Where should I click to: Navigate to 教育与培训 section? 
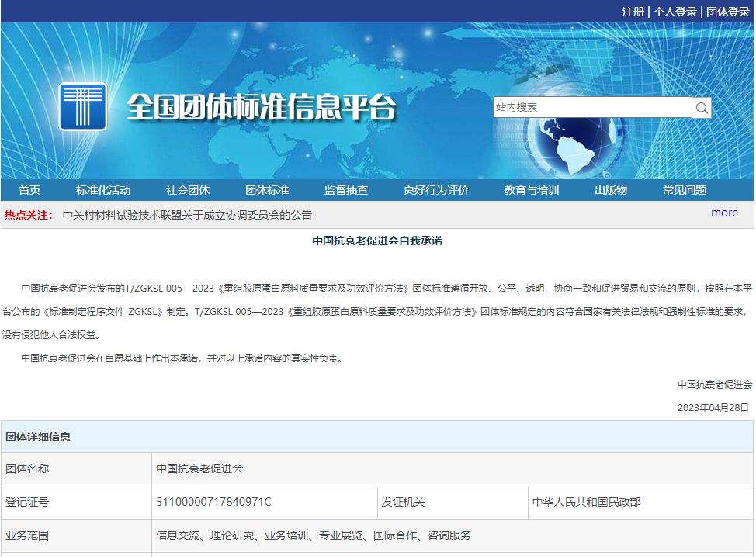coord(532,191)
